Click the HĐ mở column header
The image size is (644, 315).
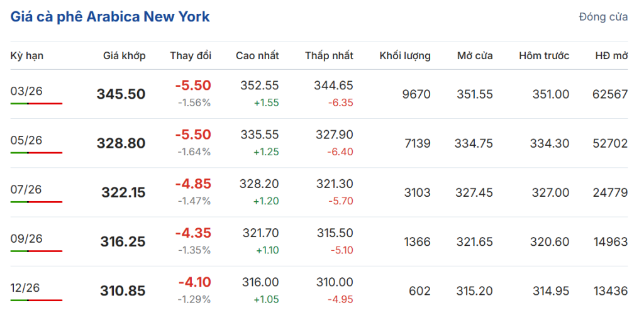611,55
